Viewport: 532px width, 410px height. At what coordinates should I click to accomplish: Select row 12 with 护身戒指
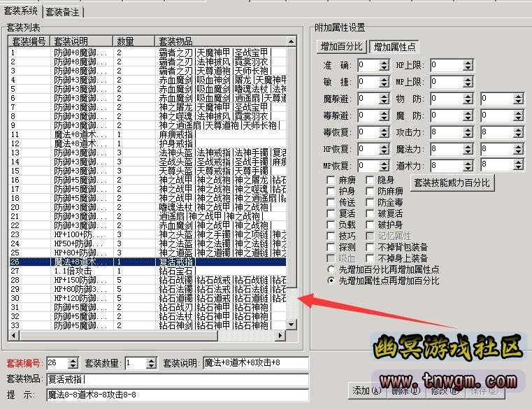147,143
